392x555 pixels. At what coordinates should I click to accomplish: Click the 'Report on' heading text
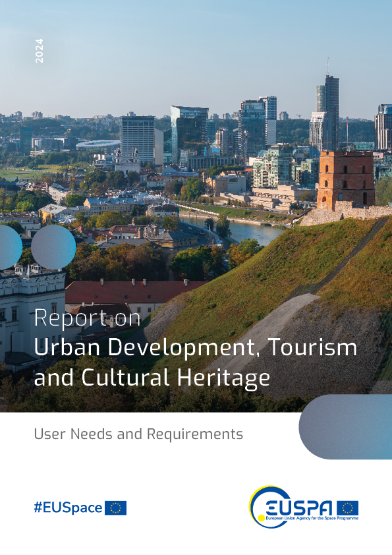pyautogui.click(x=88, y=318)
